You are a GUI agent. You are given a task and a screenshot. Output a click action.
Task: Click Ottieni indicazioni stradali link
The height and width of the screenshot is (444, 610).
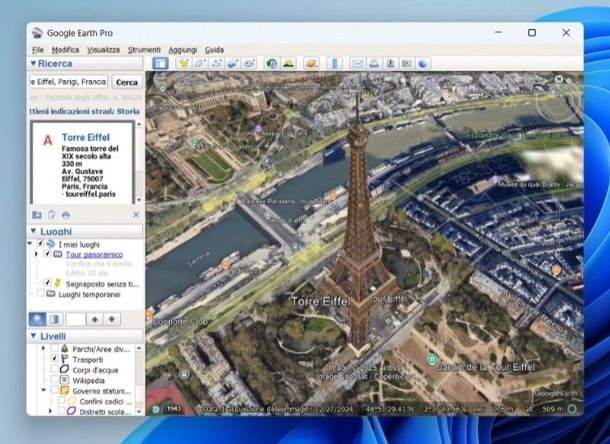(71, 111)
